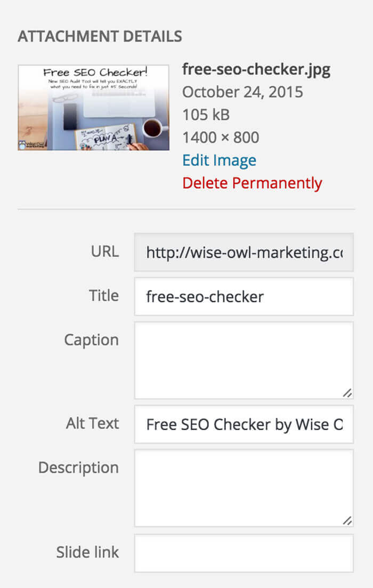The image size is (373, 588).
Task: Click the Slide link label
Action: (x=87, y=552)
